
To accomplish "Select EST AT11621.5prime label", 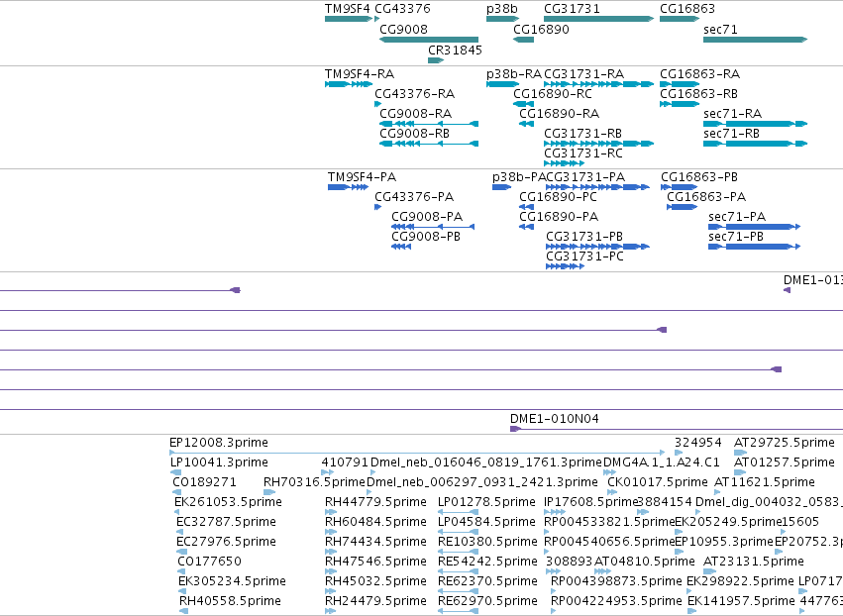I will coord(765,482).
